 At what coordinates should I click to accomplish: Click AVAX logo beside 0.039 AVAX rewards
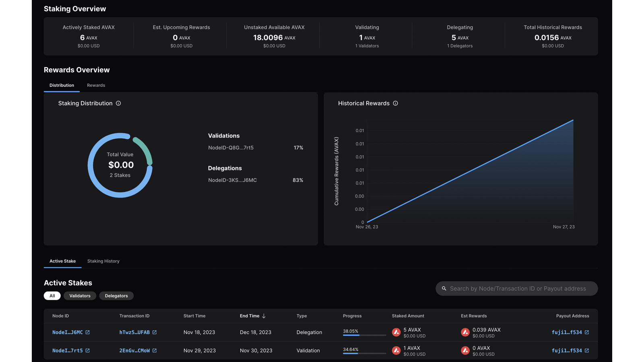[465, 332]
